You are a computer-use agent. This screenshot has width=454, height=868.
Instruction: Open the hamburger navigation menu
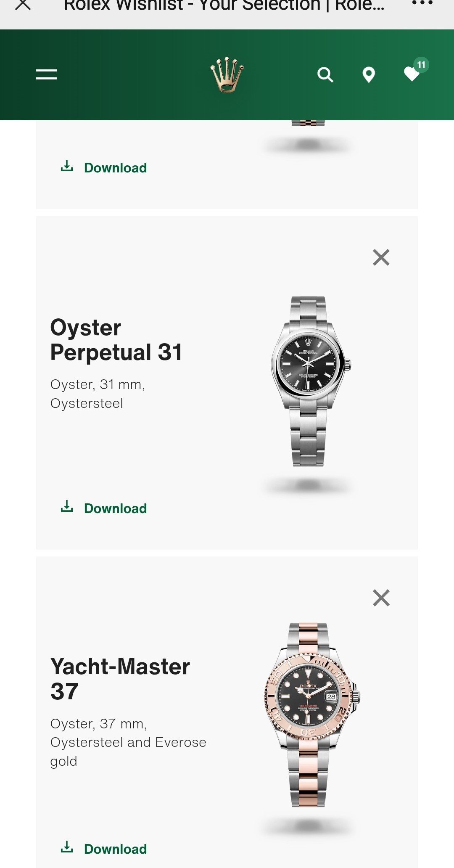[46, 74]
